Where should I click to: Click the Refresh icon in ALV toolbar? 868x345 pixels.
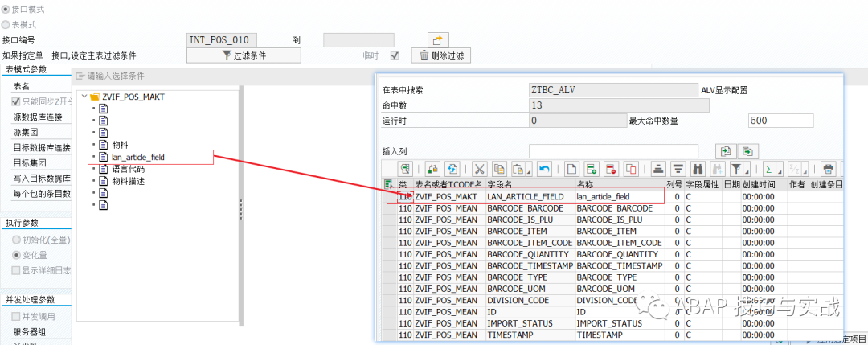pyautogui.click(x=452, y=169)
